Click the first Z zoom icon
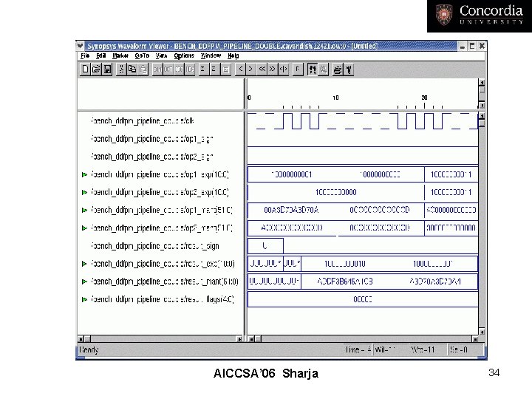Image resolution: width=532 pixels, height=399 pixels. [203, 69]
